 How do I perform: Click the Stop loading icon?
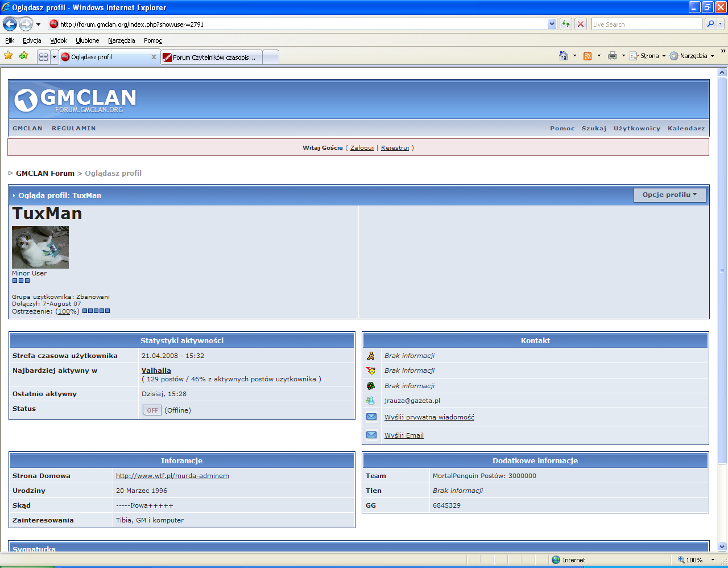pyautogui.click(x=581, y=24)
